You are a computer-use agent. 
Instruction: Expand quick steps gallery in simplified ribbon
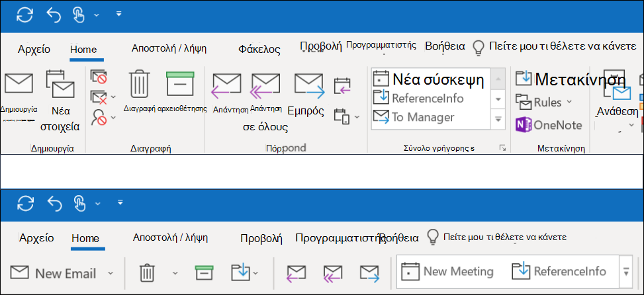(x=626, y=272)
